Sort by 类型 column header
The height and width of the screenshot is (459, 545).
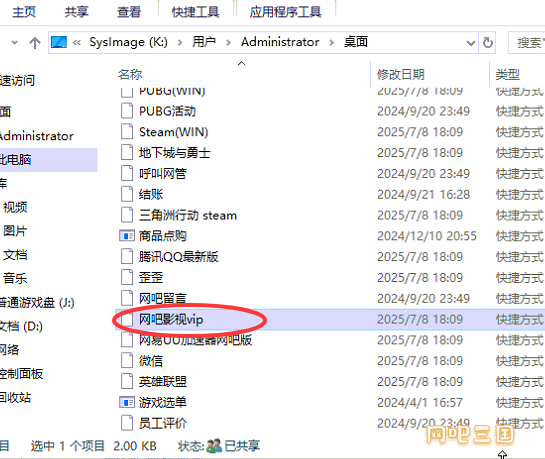tap(507, 74)
